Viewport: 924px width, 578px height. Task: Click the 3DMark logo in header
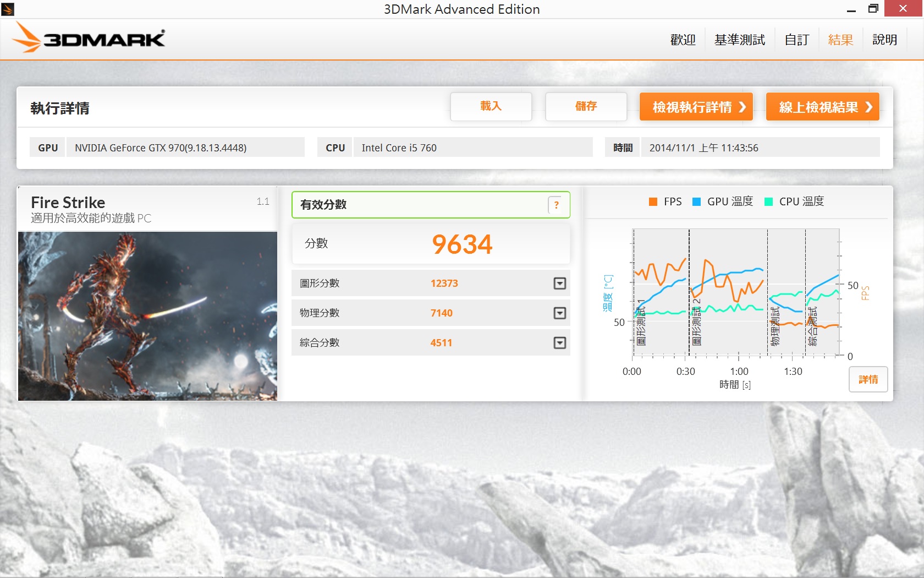click(89, 37)
